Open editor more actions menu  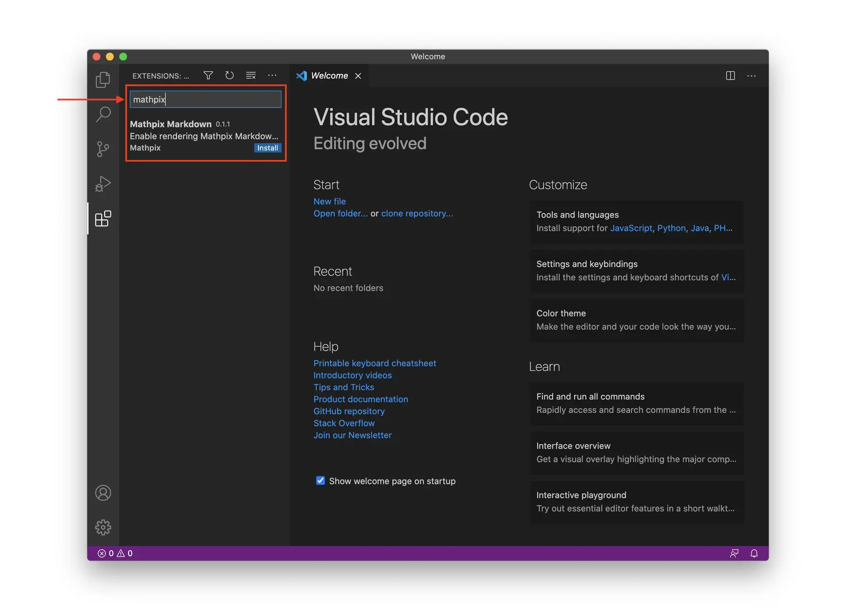point(752,76)
